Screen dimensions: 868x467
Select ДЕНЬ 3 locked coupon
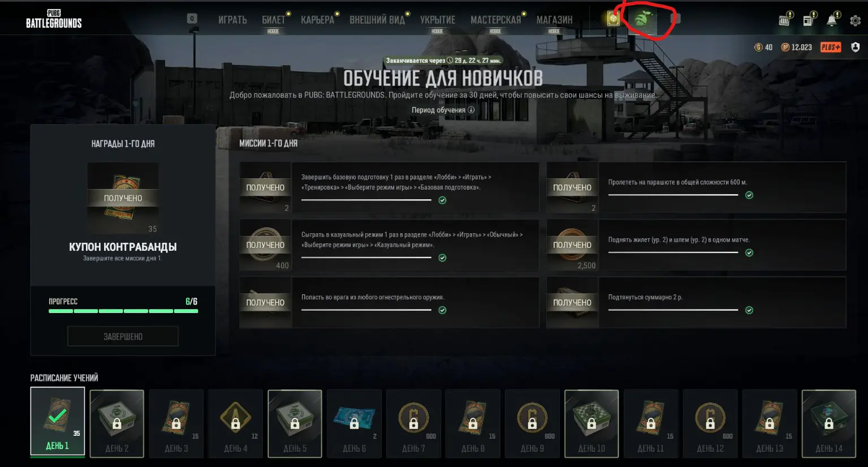click(x=176, y=423)
